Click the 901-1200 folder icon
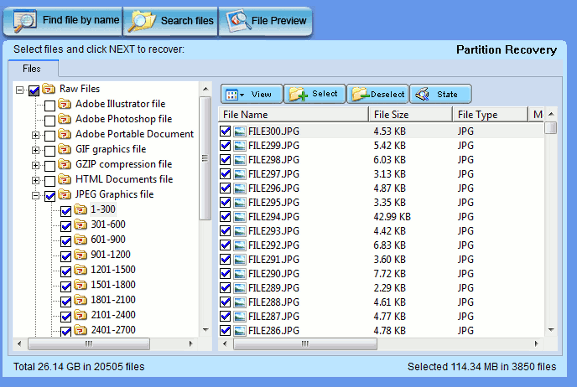The height and width of the screenshot is (387, 577). coord(81,255)
